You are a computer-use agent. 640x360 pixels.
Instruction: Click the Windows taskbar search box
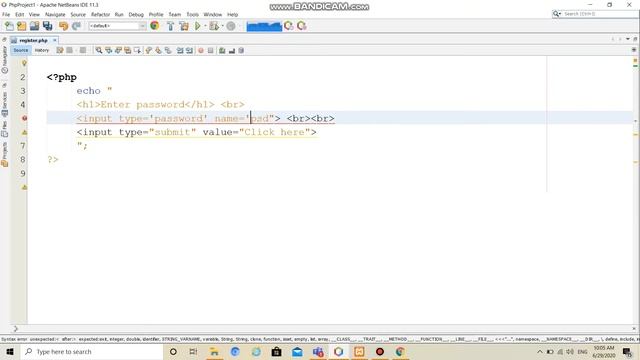(92, 351)
